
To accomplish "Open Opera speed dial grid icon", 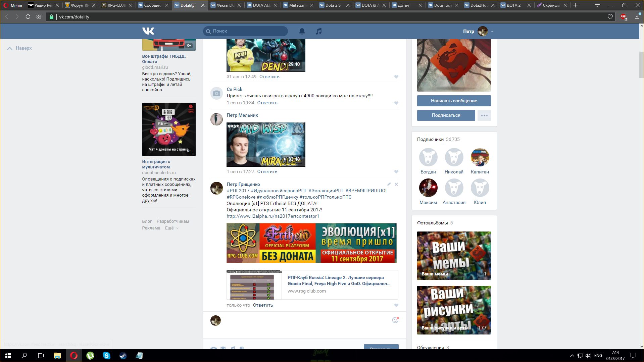I will tap(39, 17).
